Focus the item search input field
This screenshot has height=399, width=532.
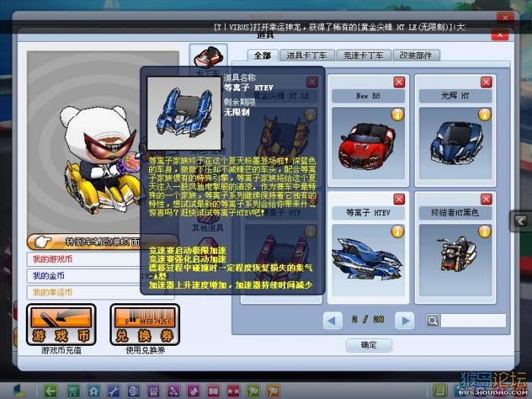pos(473,321)
